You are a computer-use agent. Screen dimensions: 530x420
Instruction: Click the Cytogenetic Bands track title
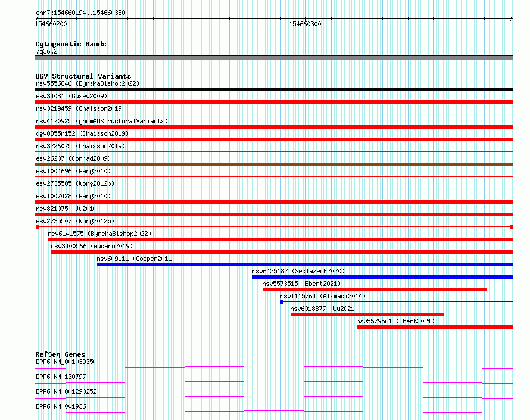tap(71, 44)
